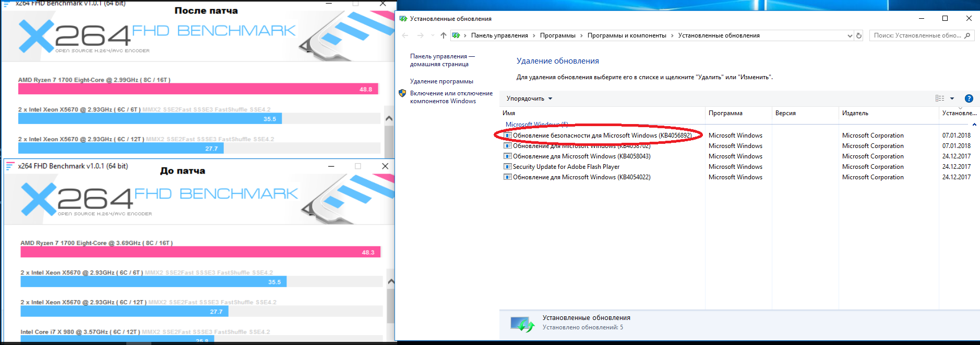Click the search magnifier icon
The width and height of the screenshot is (980, 345).
(967, 35)
